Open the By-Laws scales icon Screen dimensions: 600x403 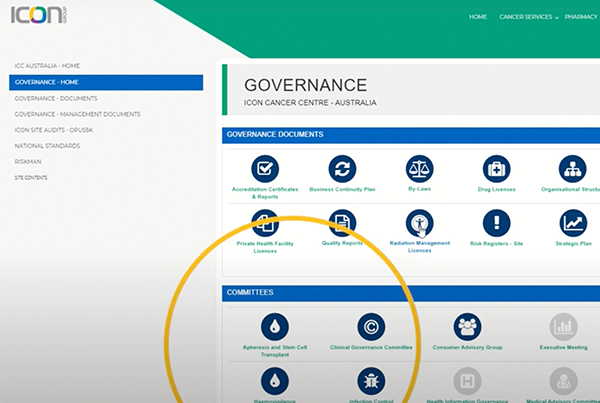click(x=419, y=169)
